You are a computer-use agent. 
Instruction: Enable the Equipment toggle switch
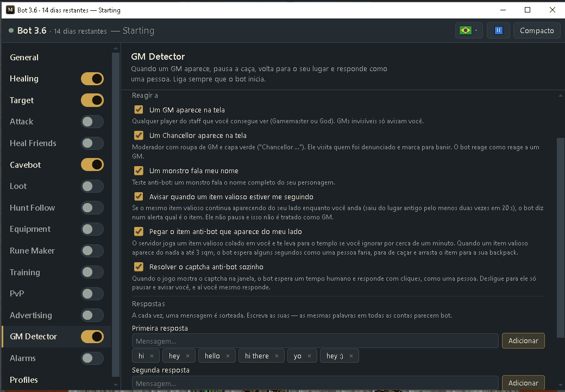tap(92, 229)
